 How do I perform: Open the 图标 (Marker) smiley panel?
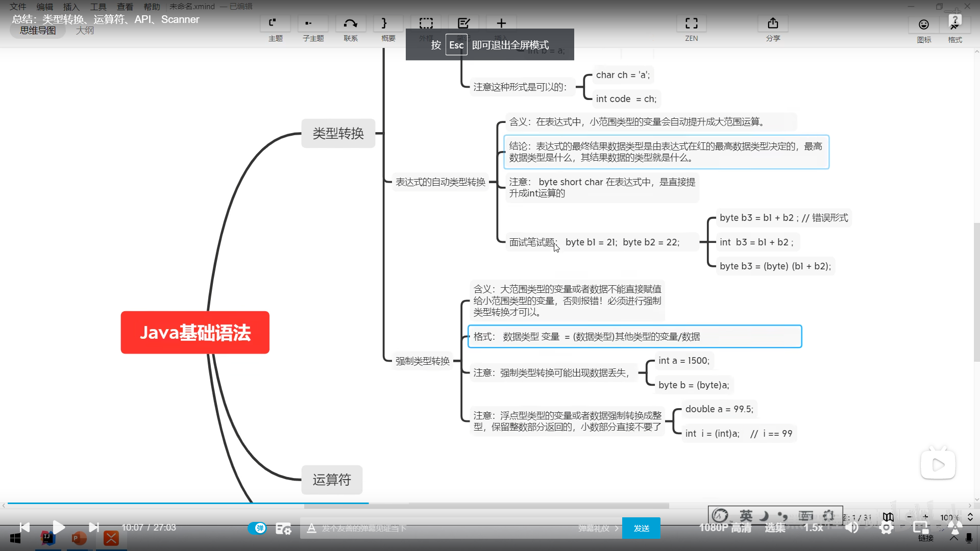(x=923, y=24)
